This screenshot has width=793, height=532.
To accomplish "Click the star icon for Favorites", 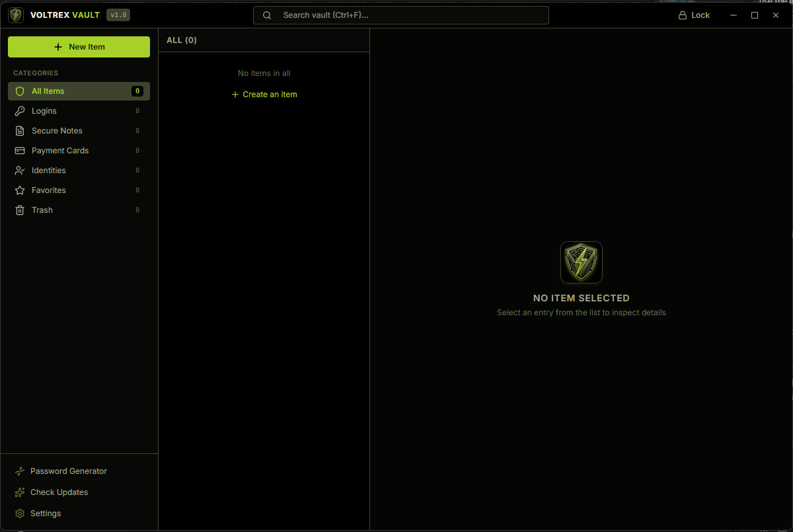I will pos(20,190).
